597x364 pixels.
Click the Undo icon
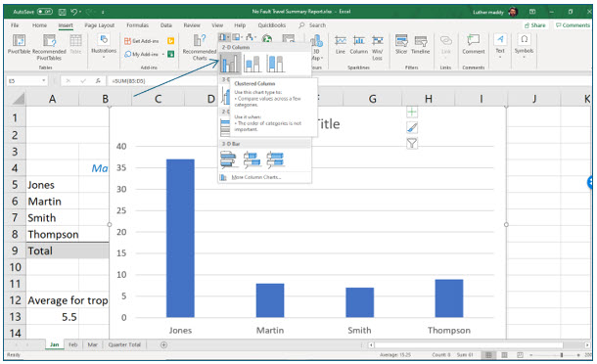click(x=73, y=12)
